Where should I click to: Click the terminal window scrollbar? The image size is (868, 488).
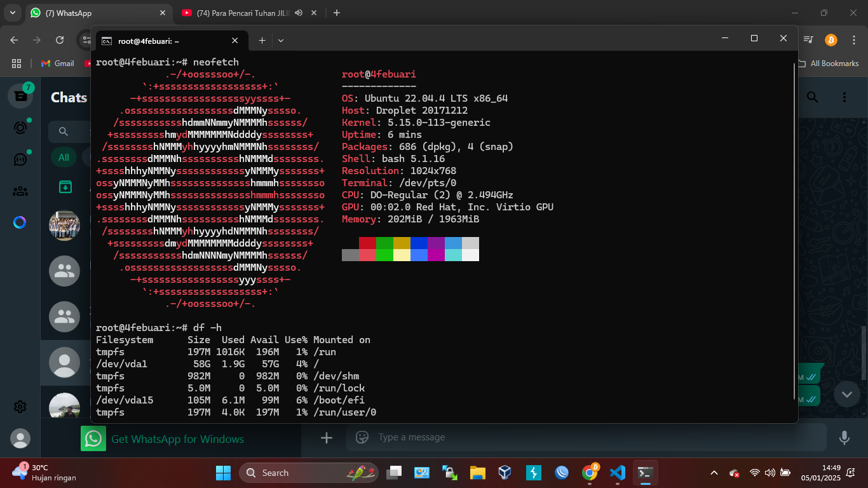(x=794, y=231)
